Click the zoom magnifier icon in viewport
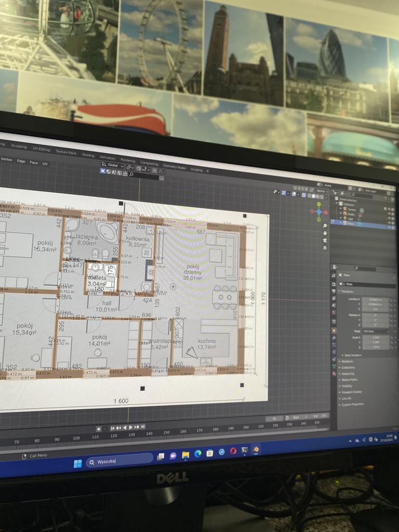 (x=325, y=226)
